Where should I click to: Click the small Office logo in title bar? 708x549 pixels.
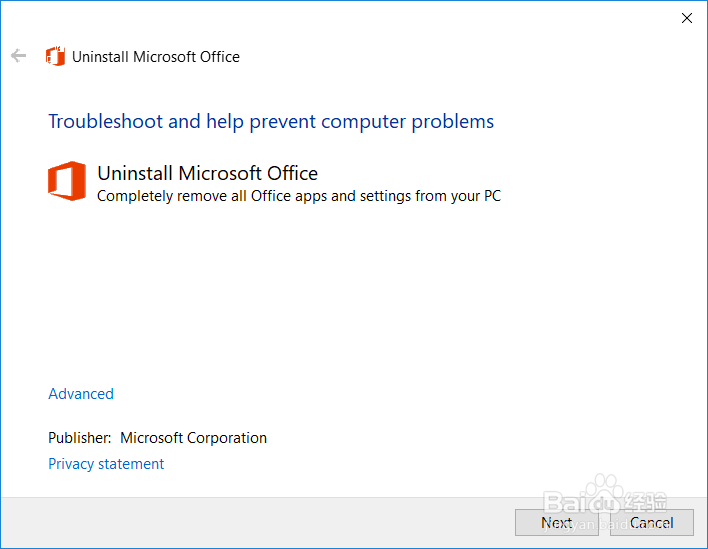[x=56, y=56]
